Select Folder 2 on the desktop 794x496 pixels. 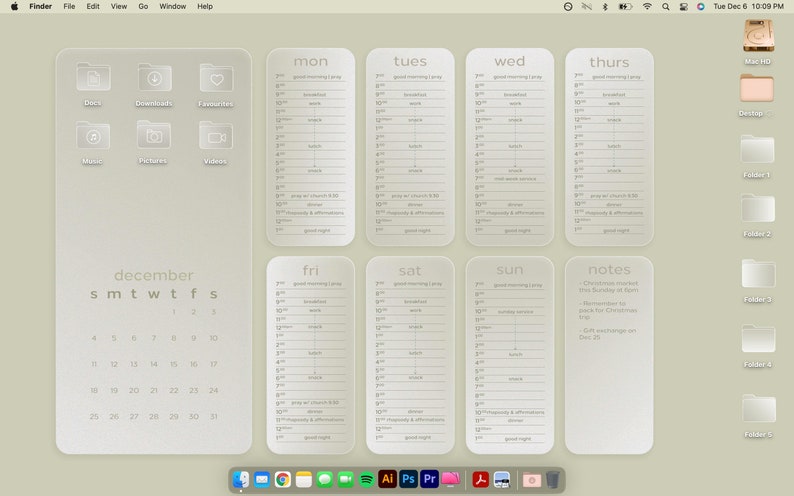(758, 208)
